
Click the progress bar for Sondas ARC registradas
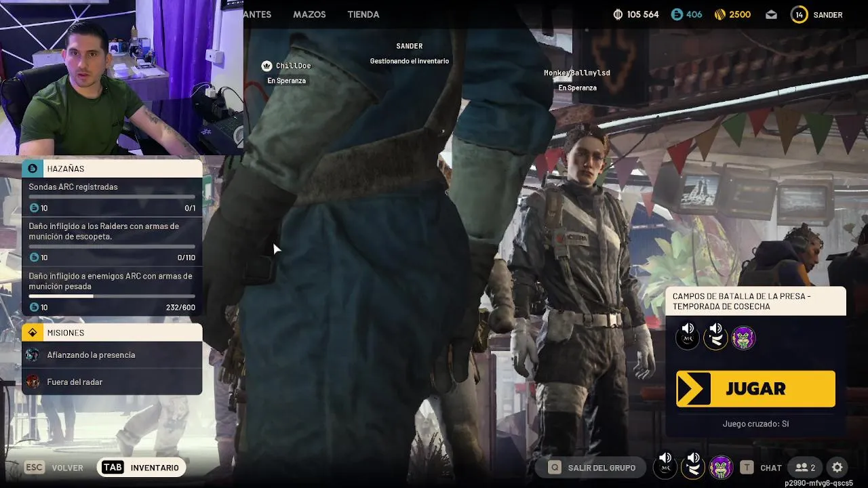112,197
